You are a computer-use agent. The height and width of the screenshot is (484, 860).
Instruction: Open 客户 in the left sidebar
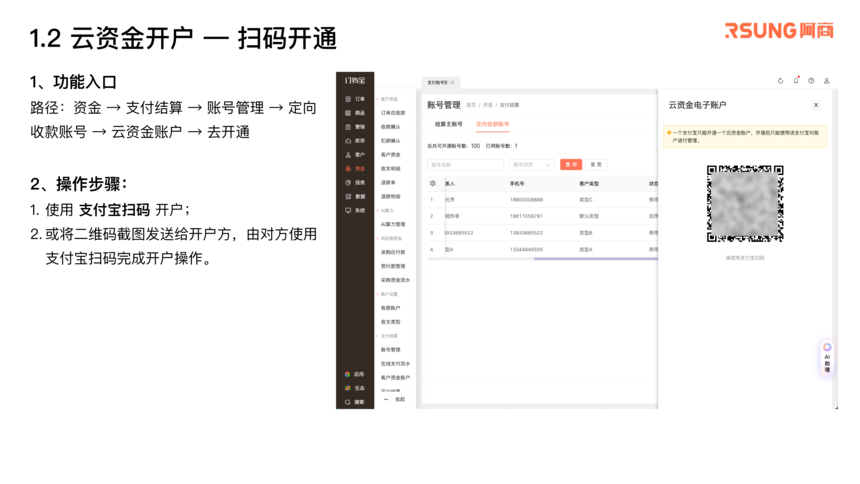click(355, 155)
